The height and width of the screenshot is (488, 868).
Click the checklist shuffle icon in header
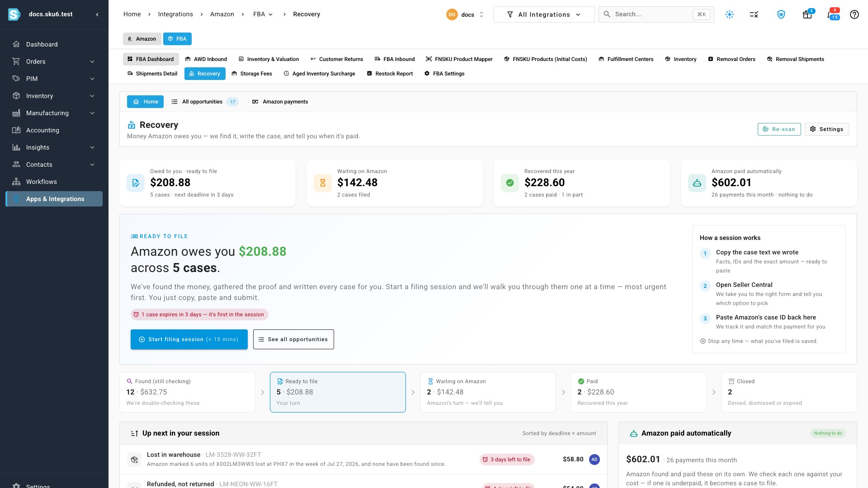(x=754, y=14)
